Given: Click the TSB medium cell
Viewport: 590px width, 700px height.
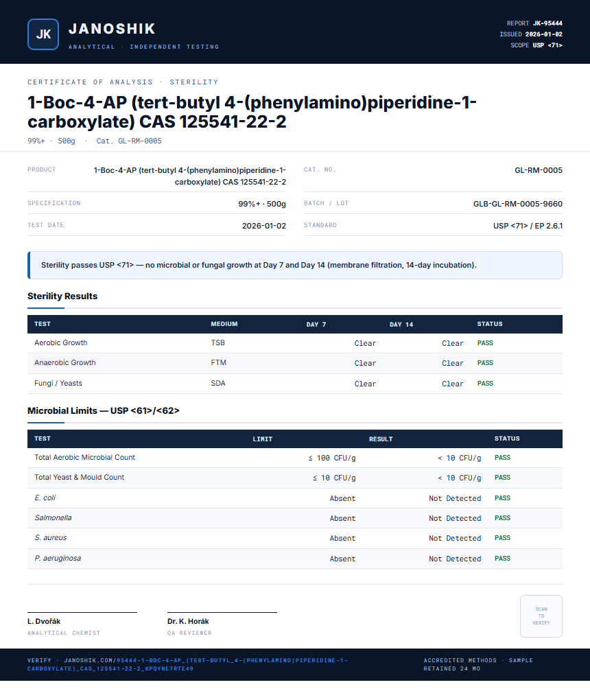Looking at the screenshot, I should (x=217, y=343).
